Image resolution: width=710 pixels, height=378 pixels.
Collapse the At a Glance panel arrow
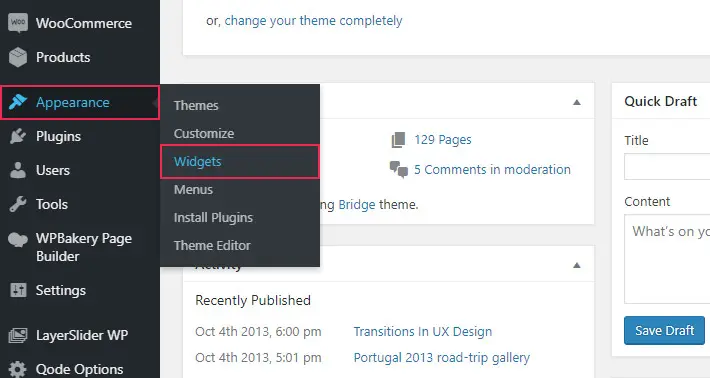tap(577, 102)
